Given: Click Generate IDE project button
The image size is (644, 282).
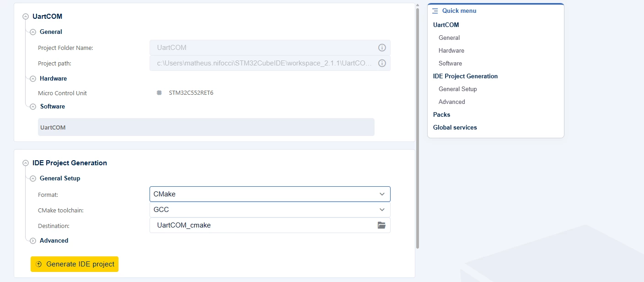Looking at the screenshot, I should 75,264.
